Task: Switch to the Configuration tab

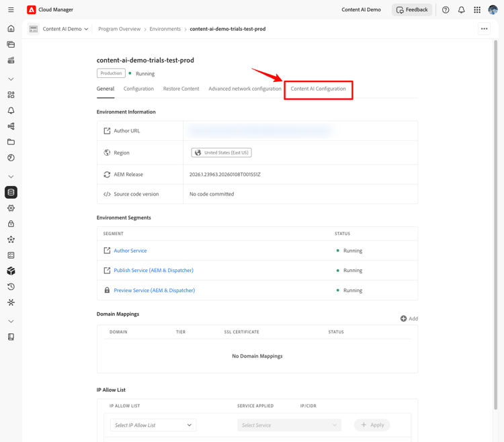Action: [138, 89]
